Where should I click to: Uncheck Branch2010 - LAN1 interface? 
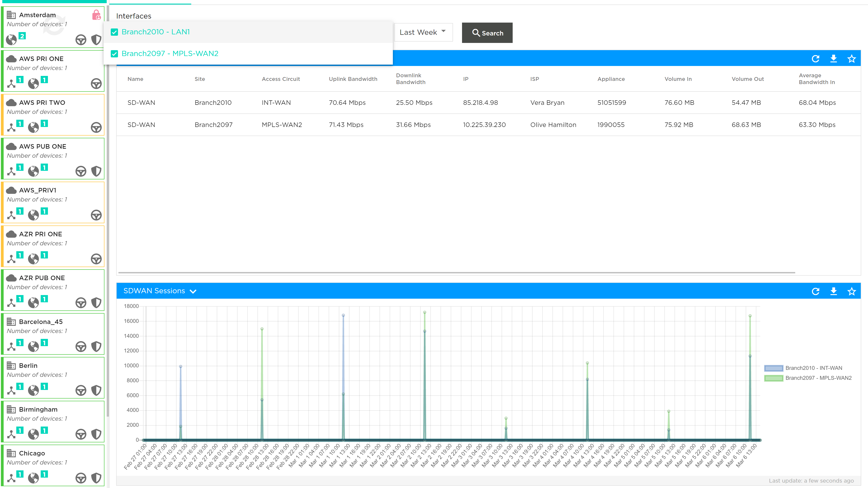tap(115, 32)
